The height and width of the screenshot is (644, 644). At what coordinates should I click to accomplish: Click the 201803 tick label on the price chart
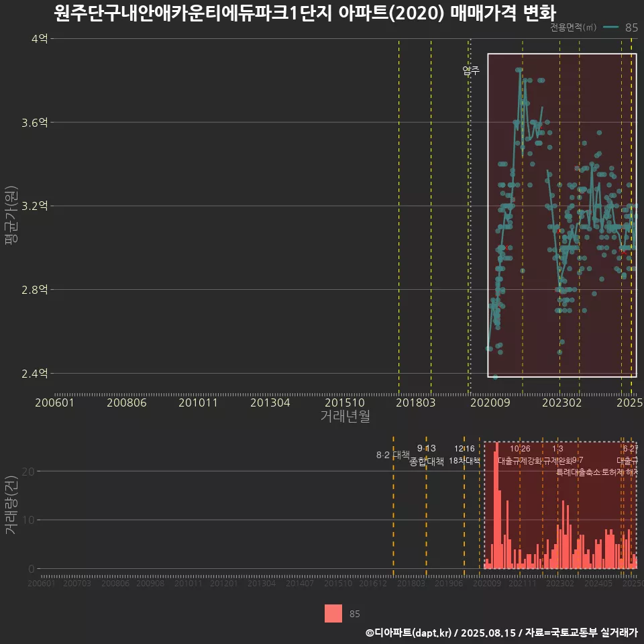416,402
